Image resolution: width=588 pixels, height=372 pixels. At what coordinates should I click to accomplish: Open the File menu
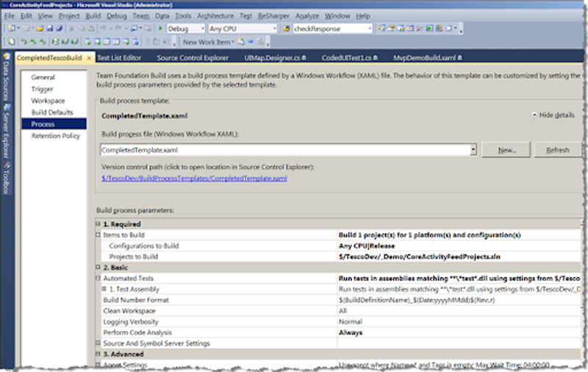[10, 15]
